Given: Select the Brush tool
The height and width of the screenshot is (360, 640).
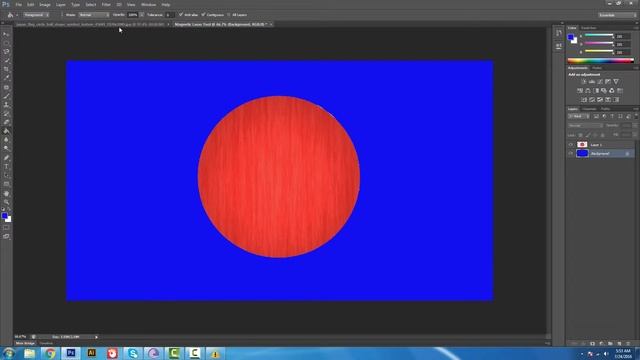Looking at the screenshot, I should click(6, 96).
